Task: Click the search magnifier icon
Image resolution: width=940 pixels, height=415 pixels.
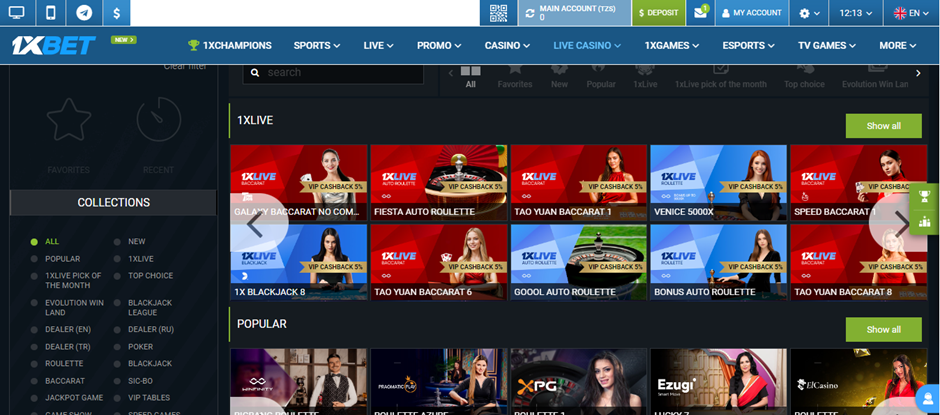Action: 255,73
